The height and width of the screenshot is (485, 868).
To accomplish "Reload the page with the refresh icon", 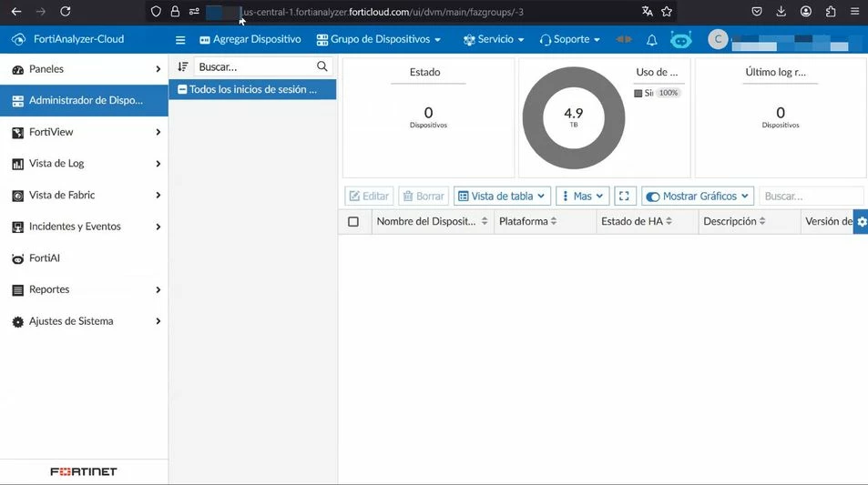I will point(66,11).
